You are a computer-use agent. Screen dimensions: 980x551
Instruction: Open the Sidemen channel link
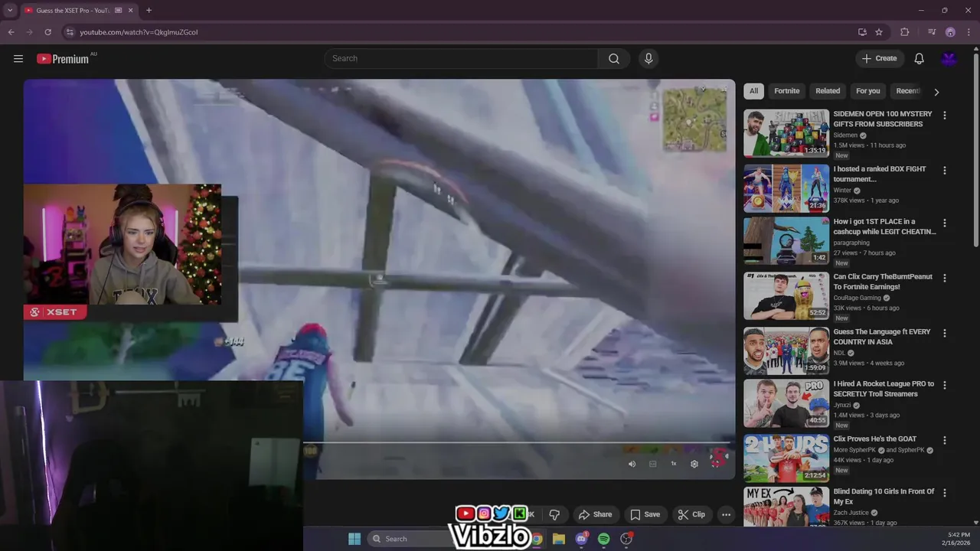coord(845,135)
